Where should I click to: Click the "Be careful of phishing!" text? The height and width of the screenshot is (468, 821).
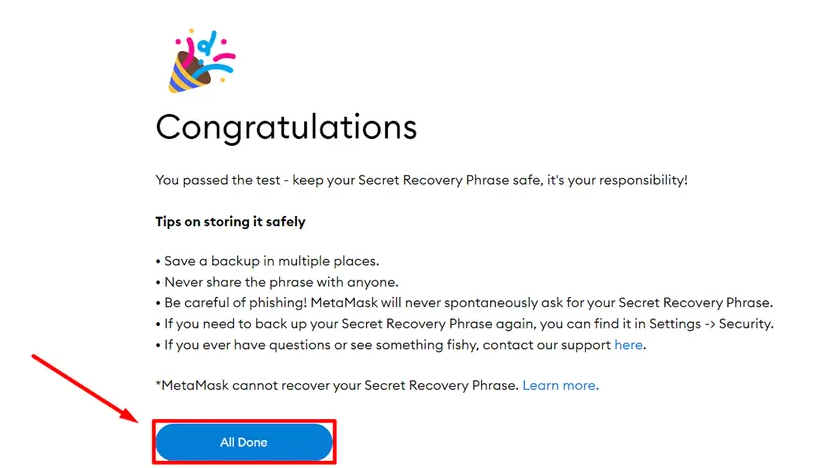point(236,303)
